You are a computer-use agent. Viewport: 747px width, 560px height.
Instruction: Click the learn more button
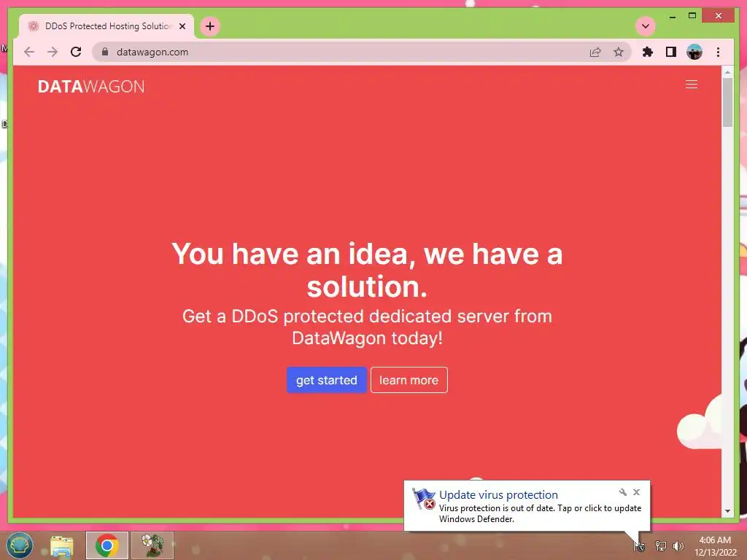pos(409,380)
